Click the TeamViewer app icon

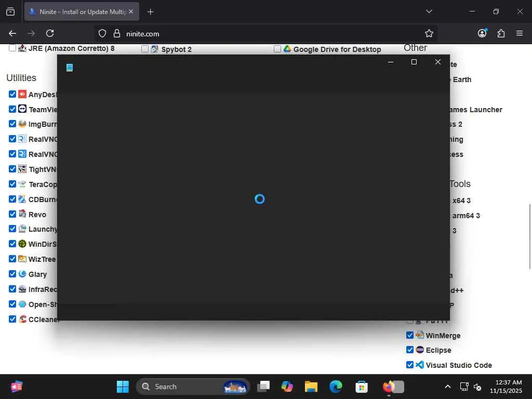(22, 109)
